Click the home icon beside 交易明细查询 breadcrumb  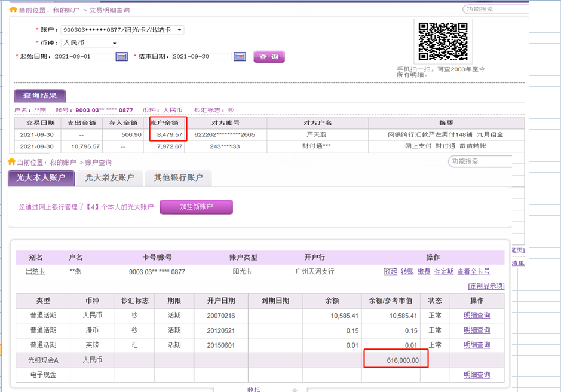(x=13, y=10)
